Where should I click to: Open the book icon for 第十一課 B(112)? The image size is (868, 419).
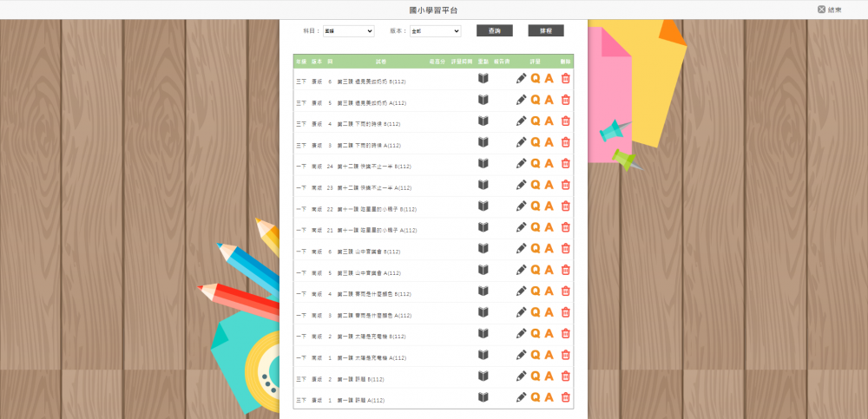(x=483, y=206)
